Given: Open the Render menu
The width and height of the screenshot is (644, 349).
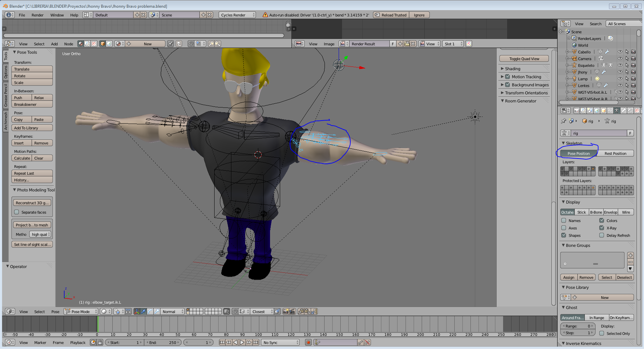Looking at the screenshot, I should [38, 15].
